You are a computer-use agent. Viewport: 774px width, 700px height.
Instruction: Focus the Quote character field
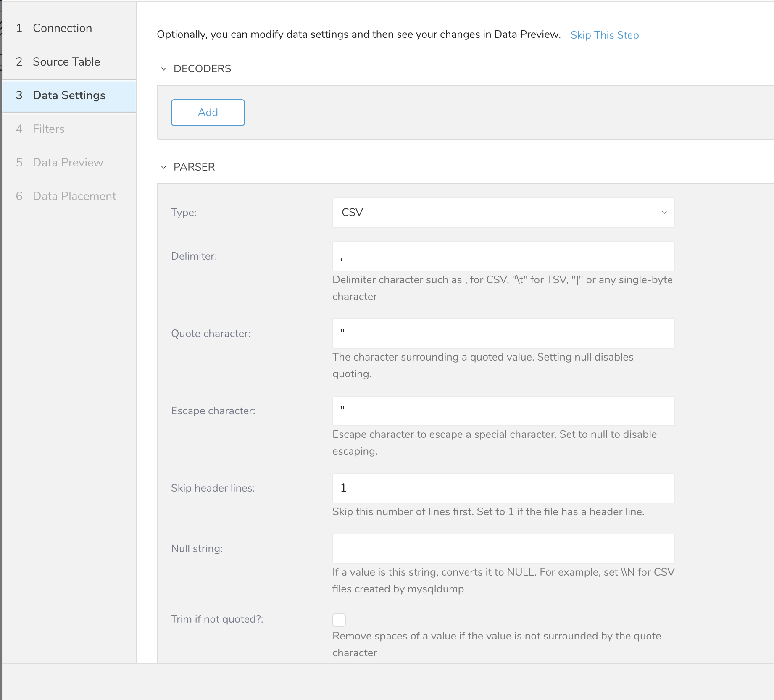[503, 334]
